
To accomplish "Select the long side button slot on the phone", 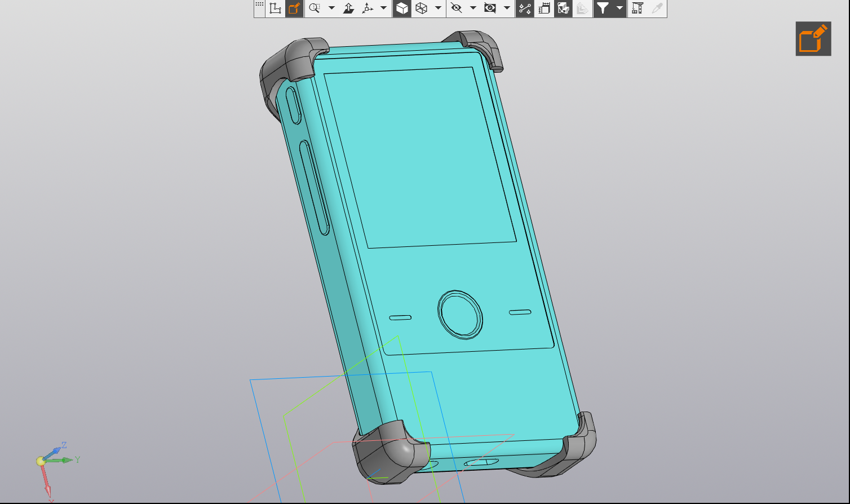I will point(314,188).
